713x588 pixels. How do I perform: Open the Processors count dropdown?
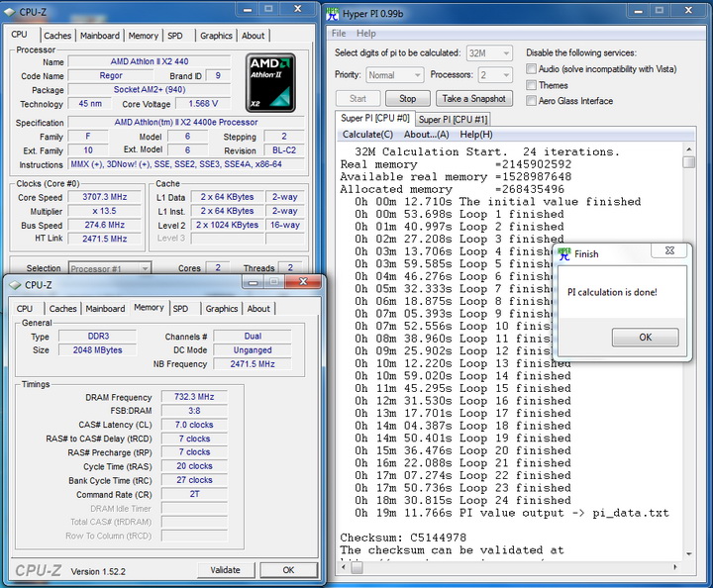pos(495,75)
